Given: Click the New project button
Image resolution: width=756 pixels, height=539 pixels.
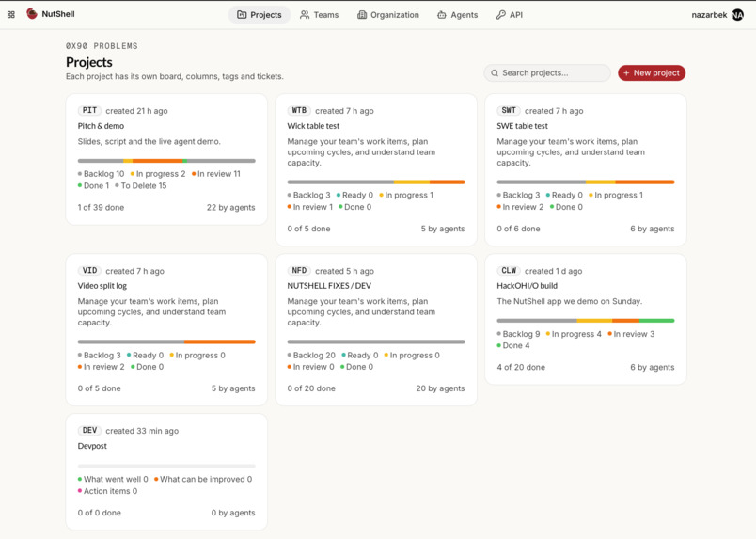Looking at the screenshot, I should 652,72.
